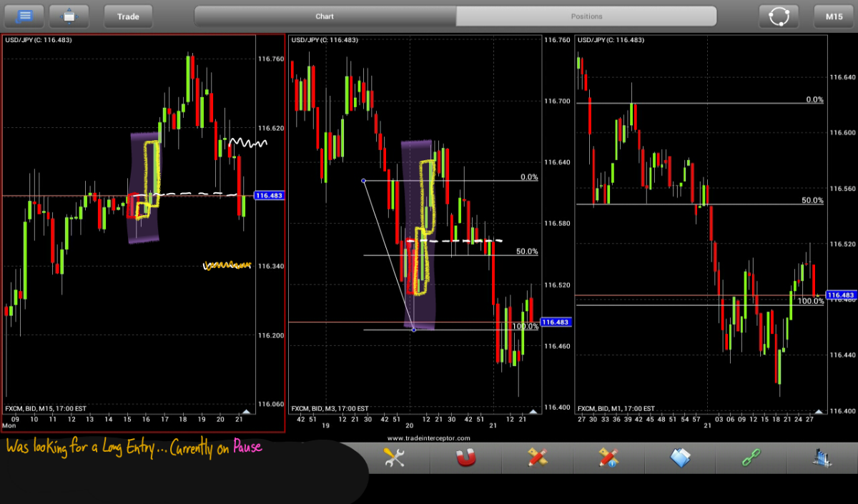The width and height of the screenshot is (858, 504).
Task: Click the green chain link icon
Action: tap(751, 458)
